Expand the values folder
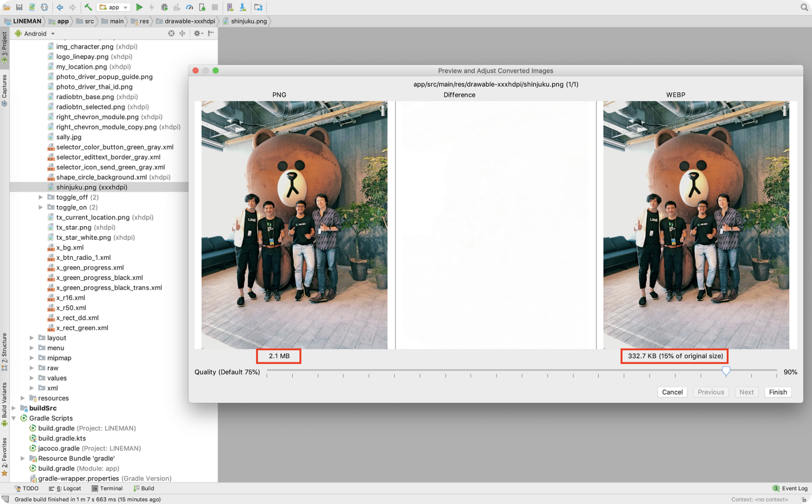Image resolution: width=812 pixels, height=504 pixels. click(x=31, y=378)
